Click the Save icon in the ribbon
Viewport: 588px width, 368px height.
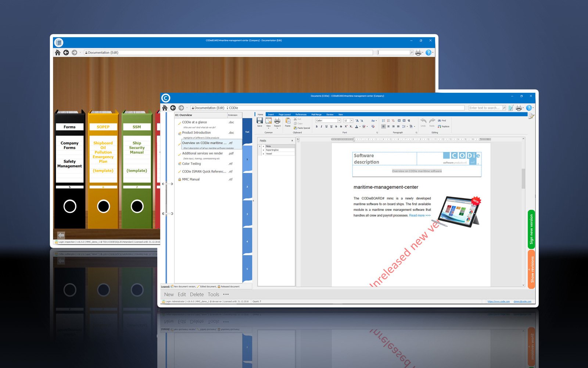click(259, 121)
